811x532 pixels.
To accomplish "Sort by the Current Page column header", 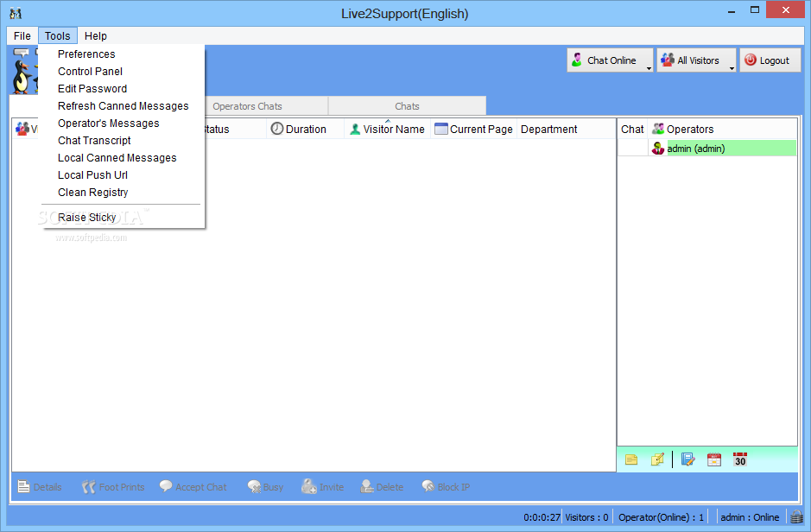I will point(474,130).
